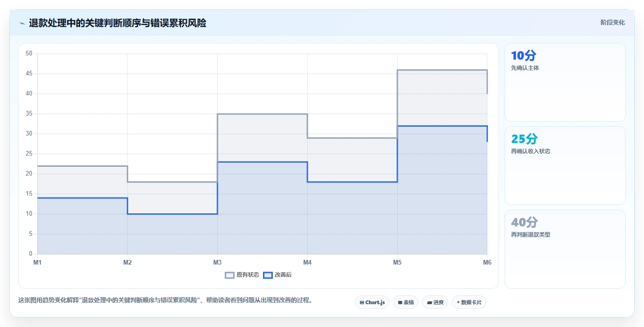The width and height of the screenshot is (644, 327).
Task: Click the 45 y-axis value
Action: pos(29,74)
